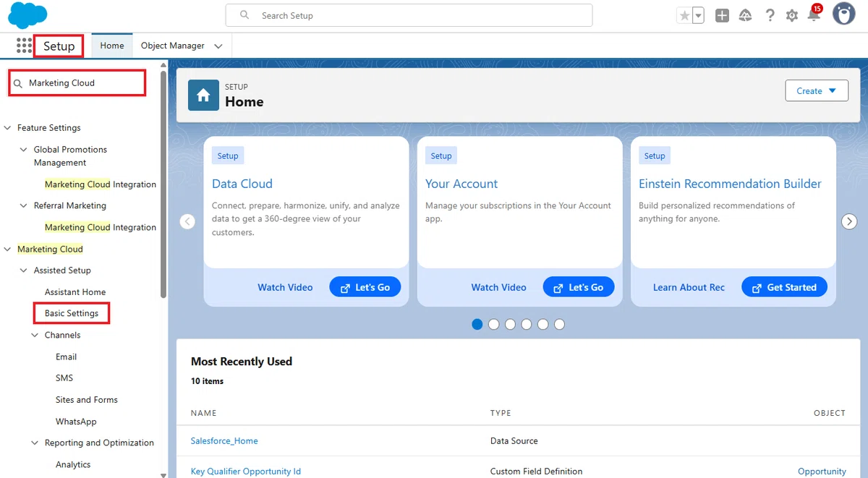Open the App Launcher dots grid
The height and width of the screenshot is (478, 868).
tap(24, 46)
